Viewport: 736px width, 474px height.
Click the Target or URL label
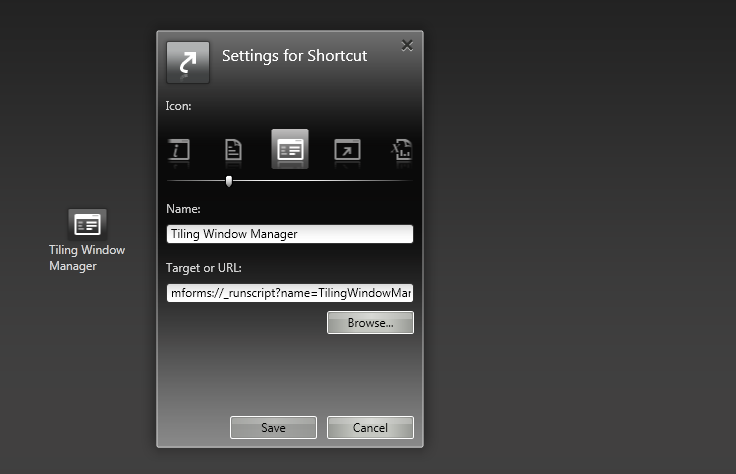click(x=204, y=269)
